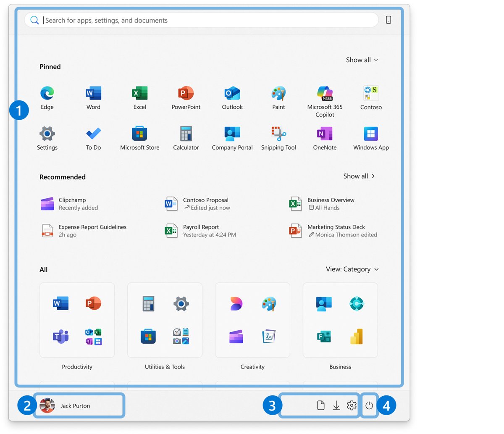Open Excel in the Pinned apps

click(x=140, y=93)
